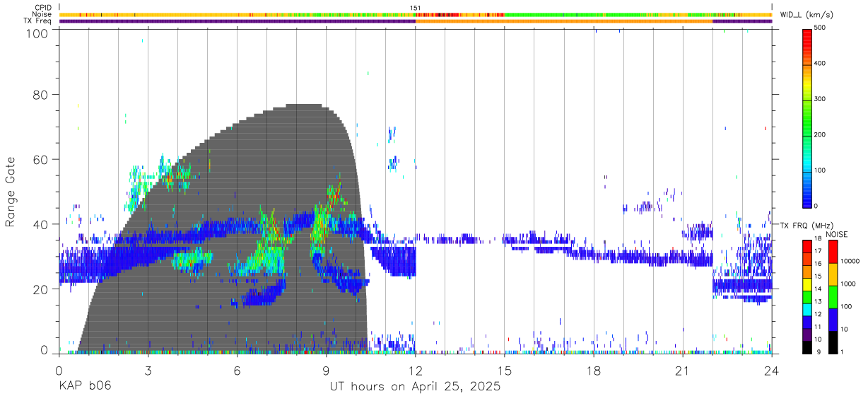
Task: Click the 15 hour tick on the UT axis
Action: 504,371
